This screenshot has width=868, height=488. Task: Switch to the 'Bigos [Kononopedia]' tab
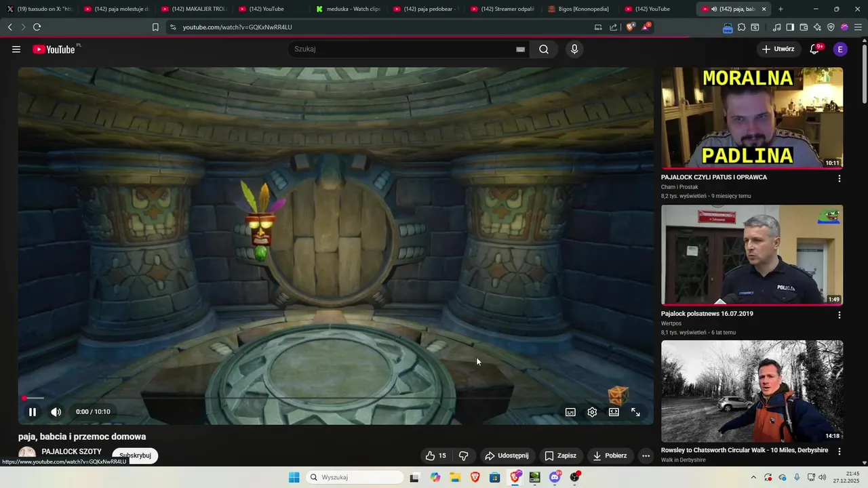point(580,9)
